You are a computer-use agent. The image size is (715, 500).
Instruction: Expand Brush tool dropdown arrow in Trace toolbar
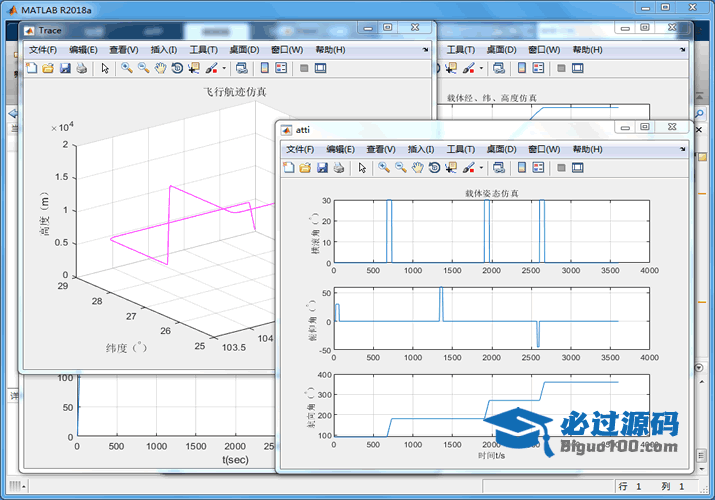tap(225, 69)
